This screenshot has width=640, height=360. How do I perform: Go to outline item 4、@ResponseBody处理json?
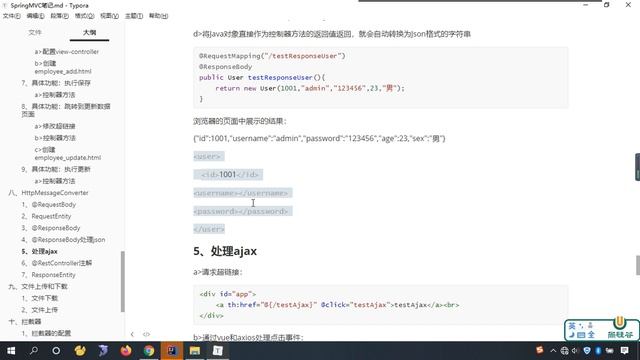(63, 240)
